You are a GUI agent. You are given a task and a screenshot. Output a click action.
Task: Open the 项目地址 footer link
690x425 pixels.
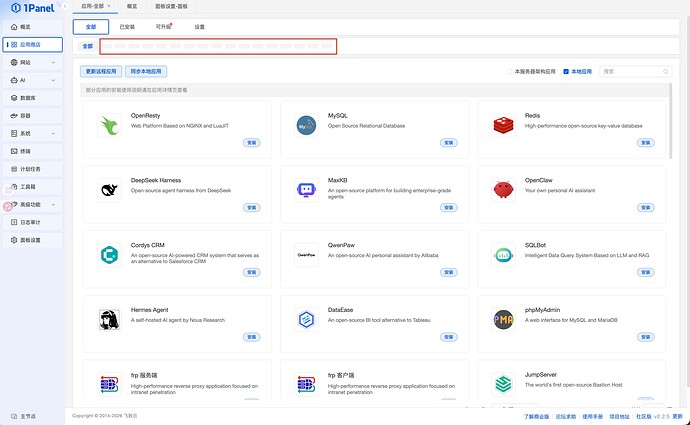pyautogui.click(x=619, y=416)
